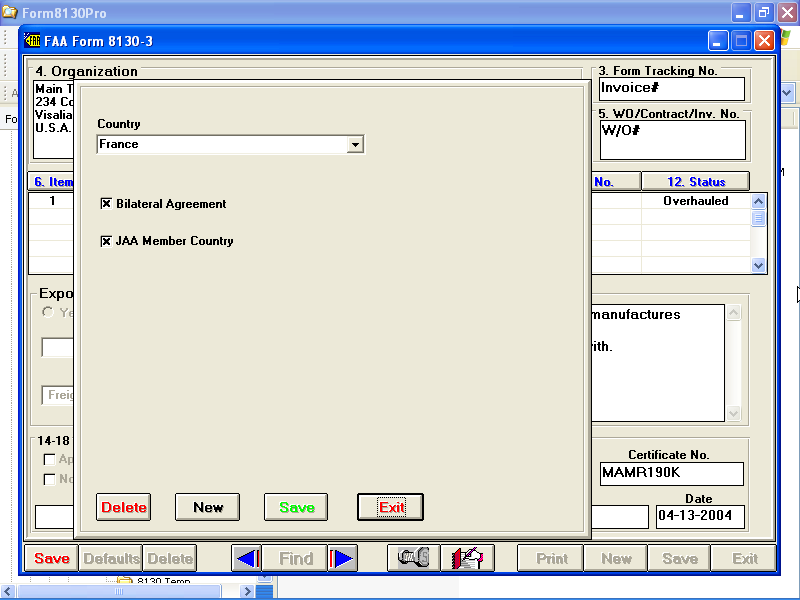Image resolution: width=800 pixels, height=600 pixels.
Task: Click the Exit button in country dialog
Action: coord(391,507)
